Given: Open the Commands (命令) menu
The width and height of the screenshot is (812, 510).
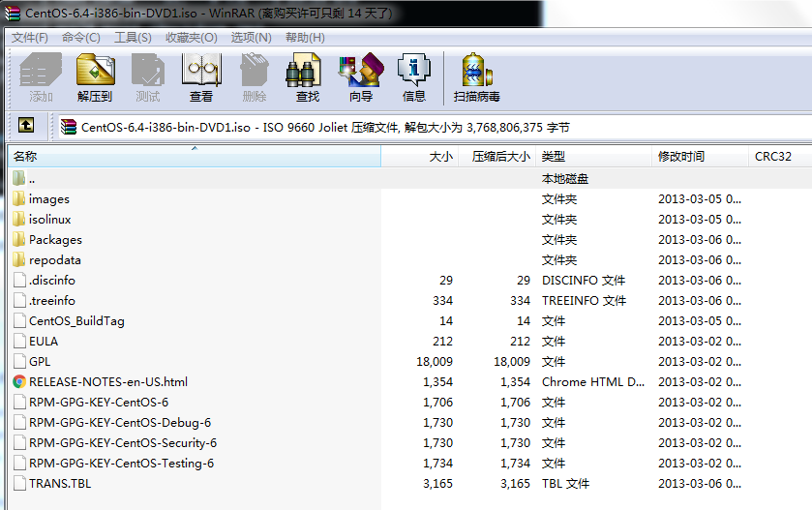Looking at the screenshot, I should [x=80, y=38].
